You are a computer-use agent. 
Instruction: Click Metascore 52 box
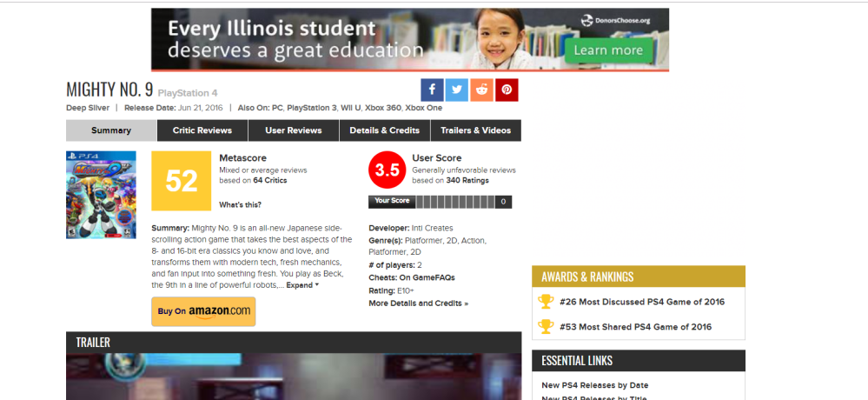(182, 181)
